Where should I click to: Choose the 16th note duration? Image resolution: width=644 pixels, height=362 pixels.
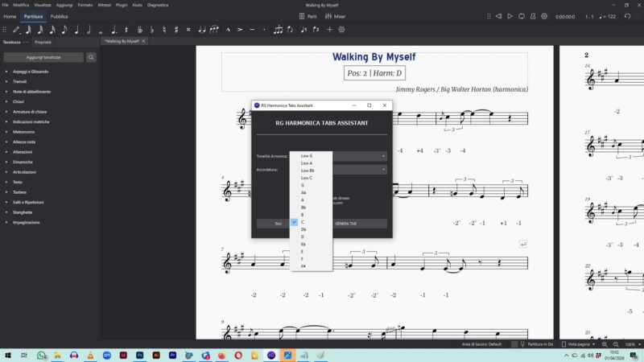[52, 30]
